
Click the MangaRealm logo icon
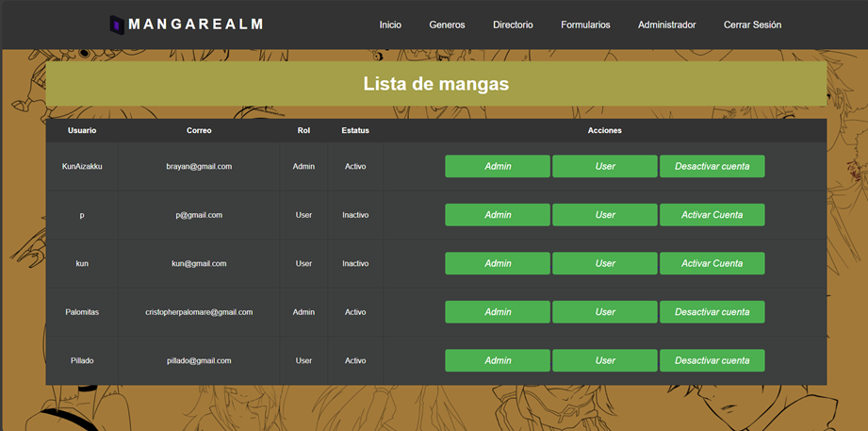click(117, 25)
